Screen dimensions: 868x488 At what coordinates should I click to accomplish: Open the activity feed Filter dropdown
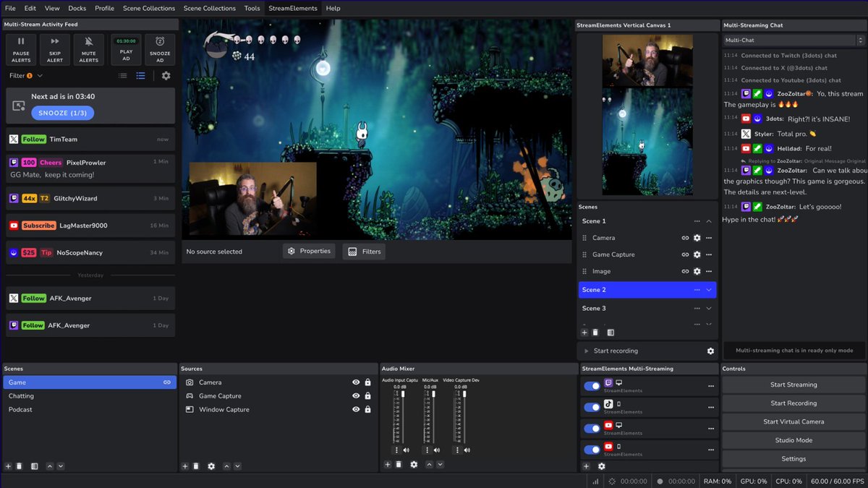(x=25, y=75)
